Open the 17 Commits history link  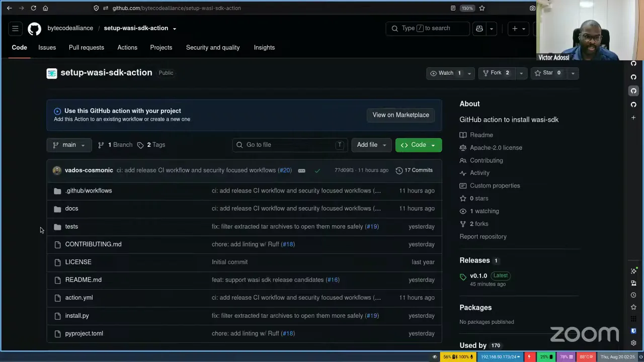(414, 170)
